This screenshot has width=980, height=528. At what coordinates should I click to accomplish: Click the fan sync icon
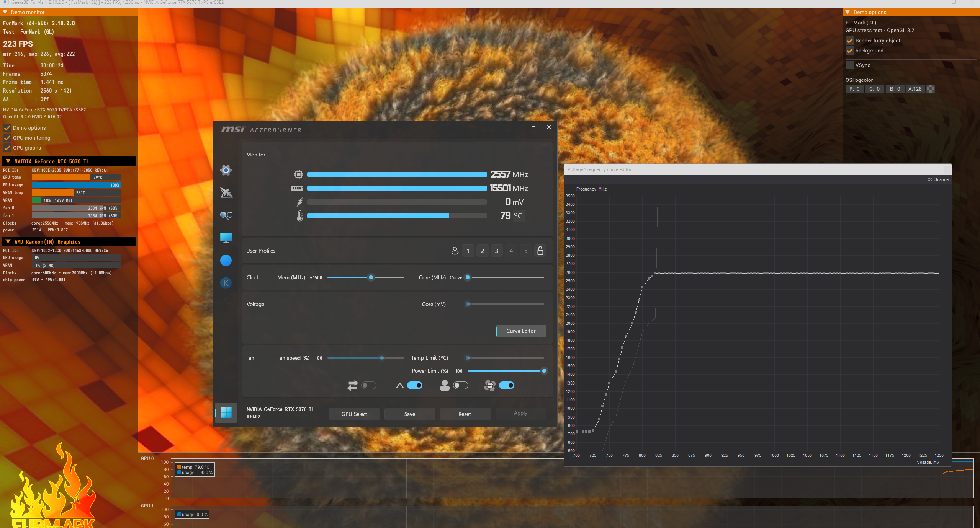click(490, 385)
